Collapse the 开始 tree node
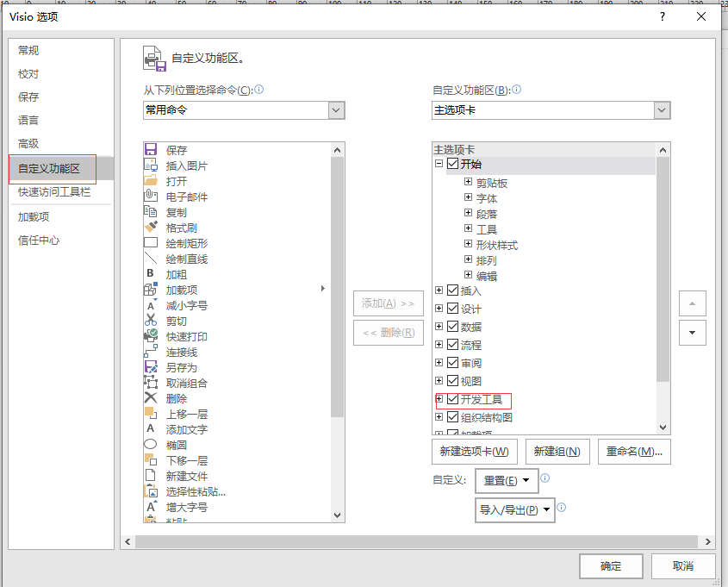The width and height of the screenshot is (728, 587). tap(439, 164)
